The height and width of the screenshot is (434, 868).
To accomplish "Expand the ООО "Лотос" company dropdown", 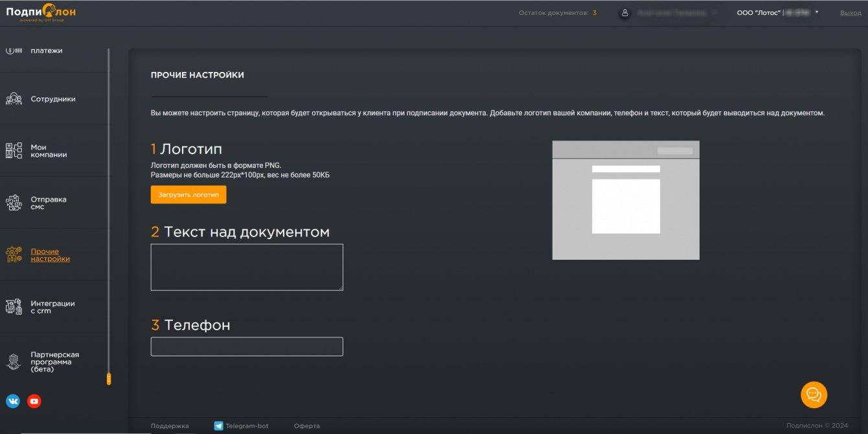I will (816, 12).
